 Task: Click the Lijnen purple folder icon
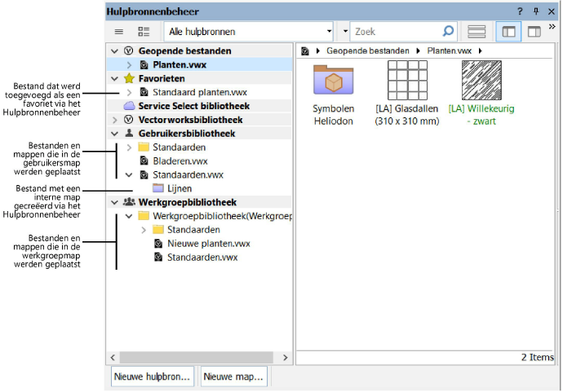(x=158, y=188)
